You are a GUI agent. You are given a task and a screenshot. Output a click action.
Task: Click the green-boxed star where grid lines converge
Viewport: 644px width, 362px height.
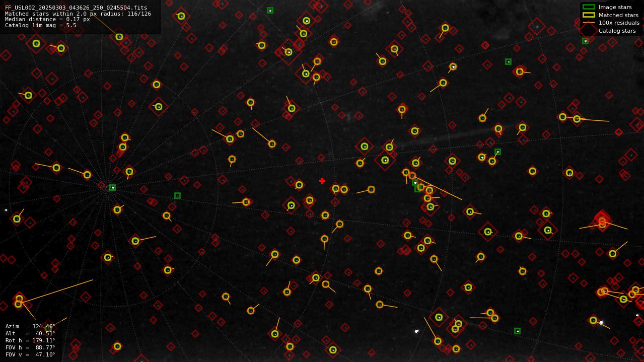point(112,187)
